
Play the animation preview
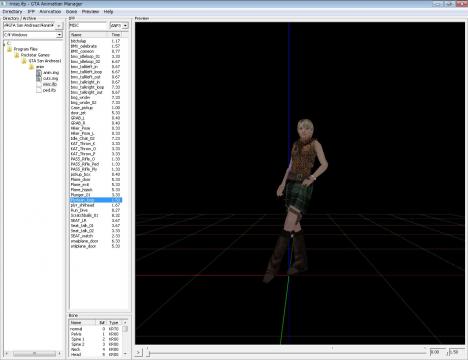click(139, 352)
